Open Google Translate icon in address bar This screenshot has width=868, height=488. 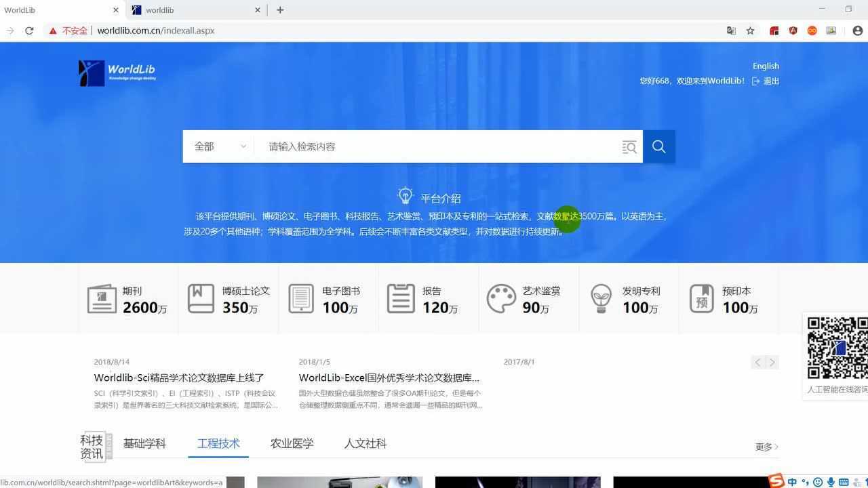(732, 30)
